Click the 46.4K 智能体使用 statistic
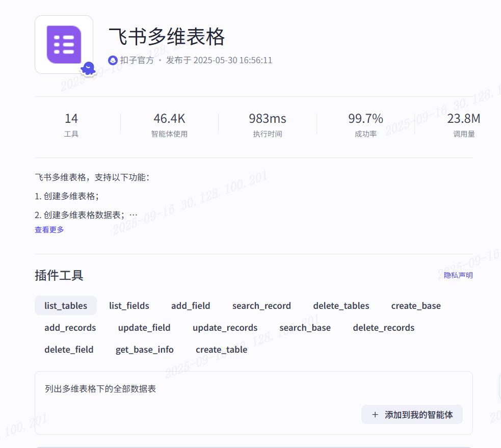The height and width of the screenshot is (448, 501). (169, 125)
